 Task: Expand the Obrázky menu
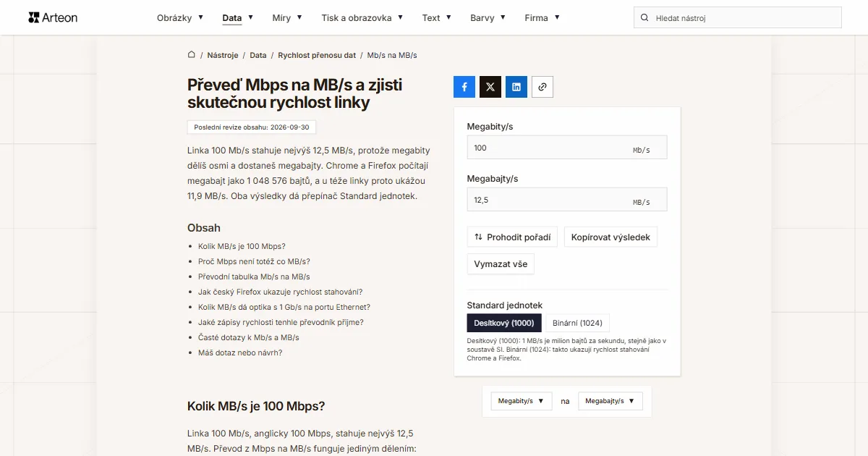pos(180,17)
